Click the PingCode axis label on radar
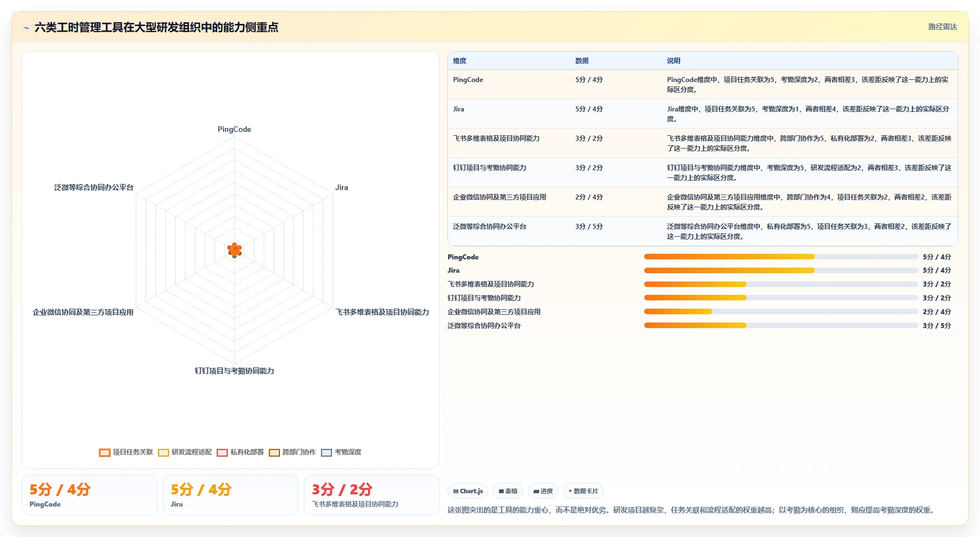The width and height of the screenshot is (980, 537). pos(234,129)
